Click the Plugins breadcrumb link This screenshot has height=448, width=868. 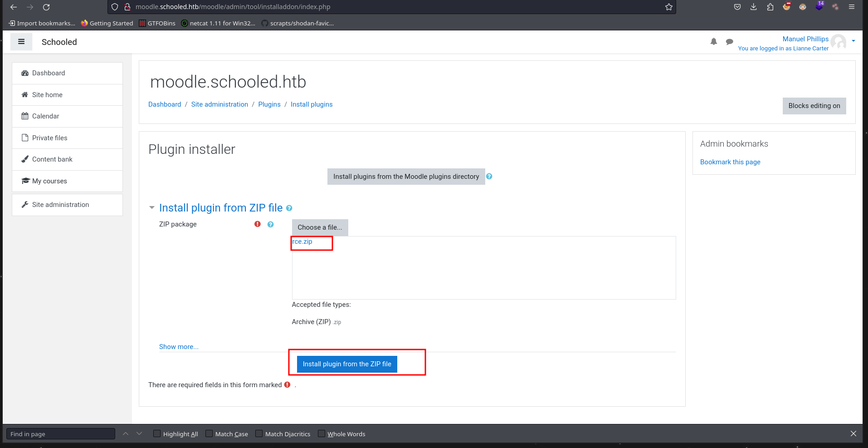pos(269,104)
